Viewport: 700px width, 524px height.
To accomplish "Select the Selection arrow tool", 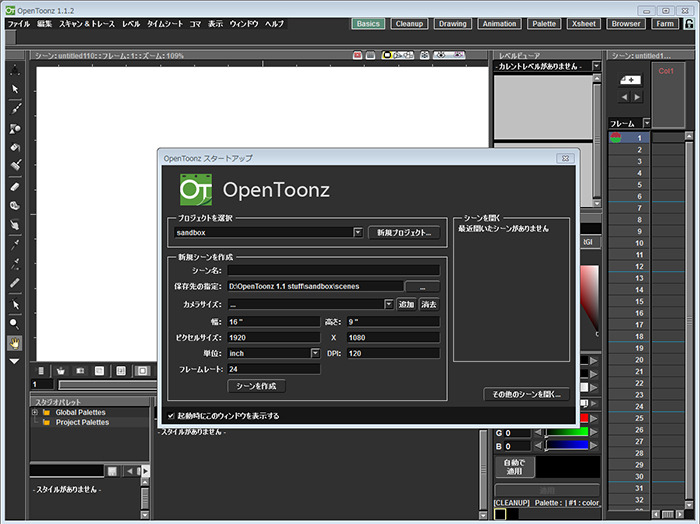I will pos(15,89).
